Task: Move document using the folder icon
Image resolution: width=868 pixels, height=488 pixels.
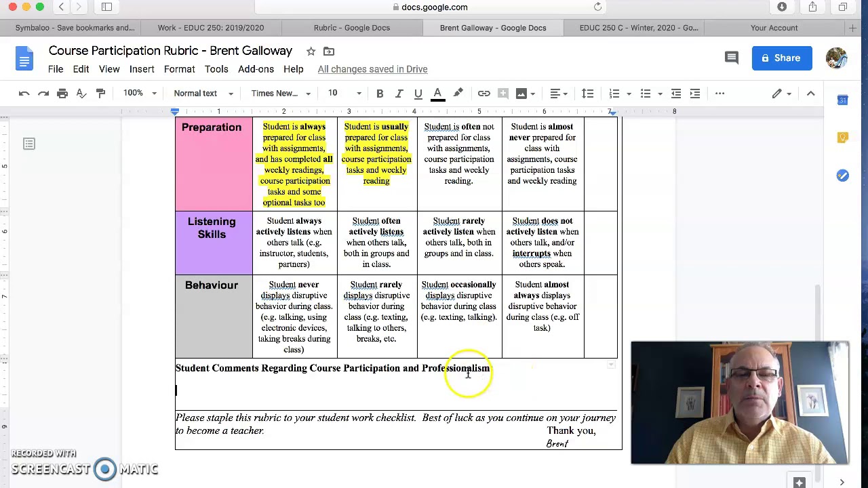Action: (x=329, y=52)
